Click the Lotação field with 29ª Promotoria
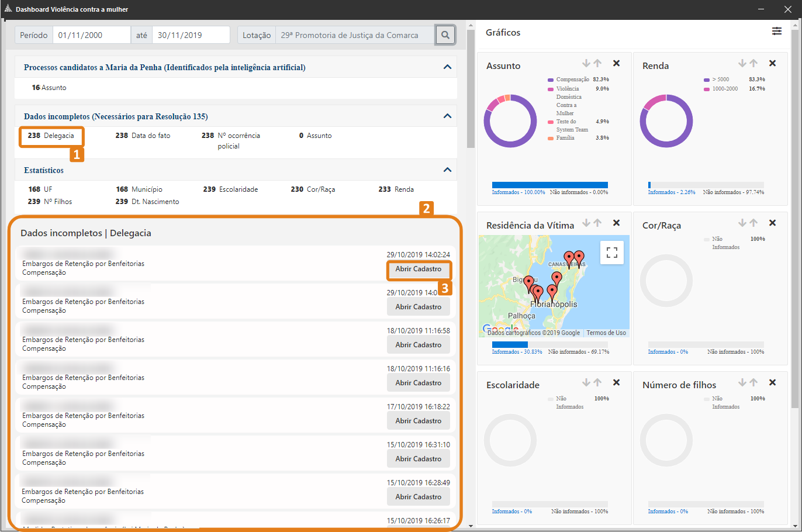Image resolution: width=802 pixels, height=532 pixels. click(355, 35)
